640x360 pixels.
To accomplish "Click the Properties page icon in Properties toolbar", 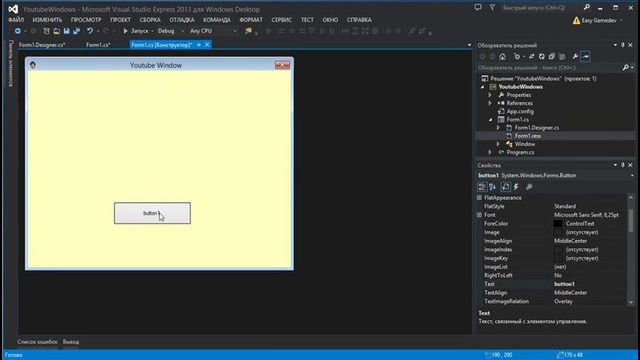I will coord(505,187).
